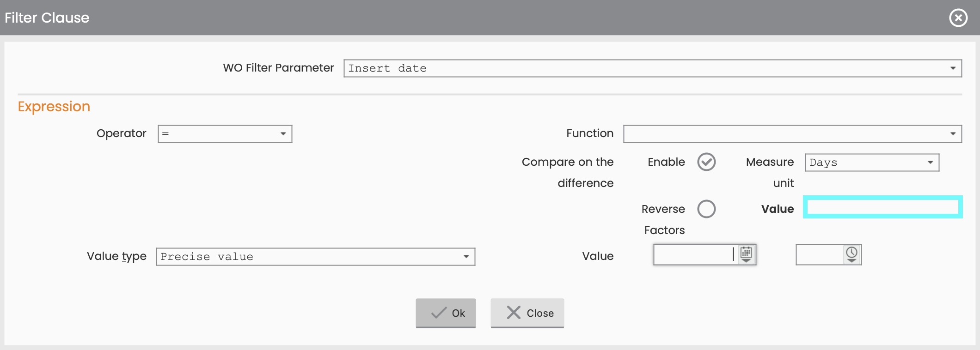Toggle the Reverse Factors checkbox

click(706, 209)
